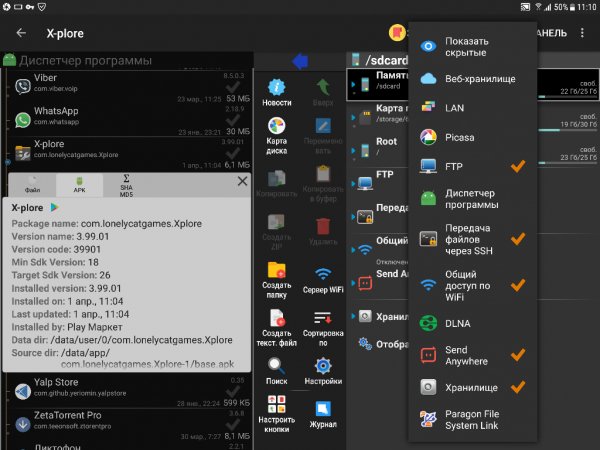Select Picasa menu entry
This screenshot has height=450, width=600.
[x=473, y=137]
